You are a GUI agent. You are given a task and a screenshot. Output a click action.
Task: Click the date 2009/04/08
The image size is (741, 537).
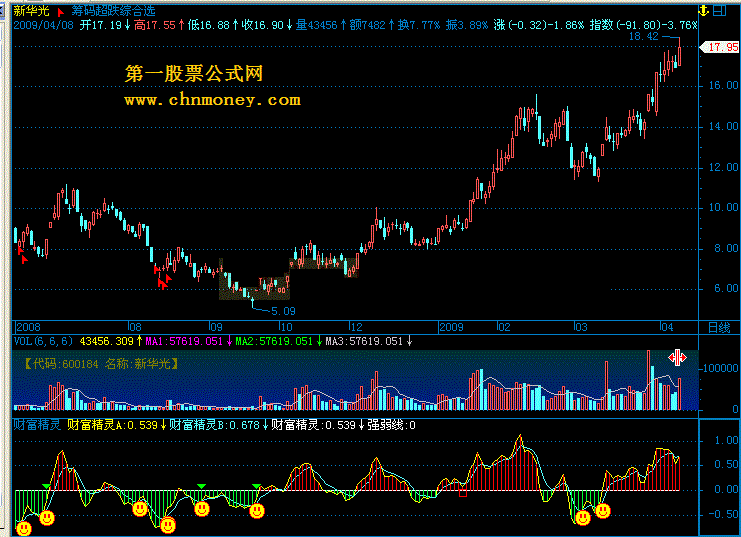pyautogui.click(x=43, y=25)
